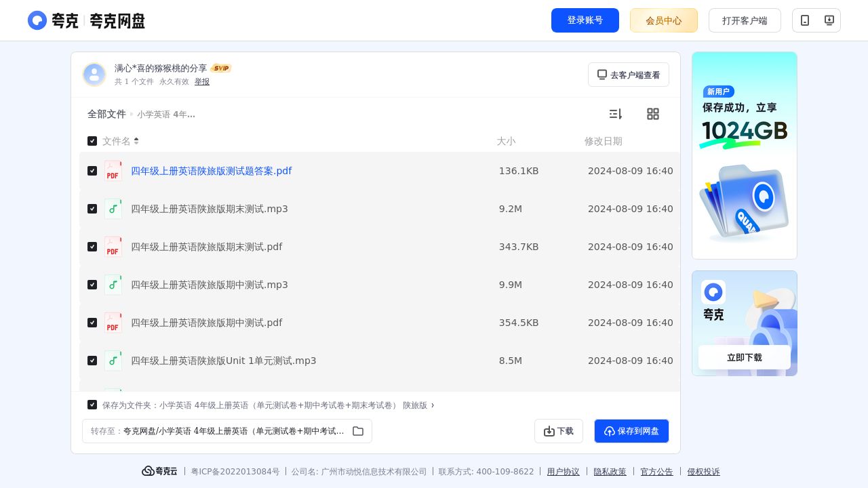This screenshot has height=488, width=868.
Task: Click the 下载 button
Action: (x=559, y=431)
